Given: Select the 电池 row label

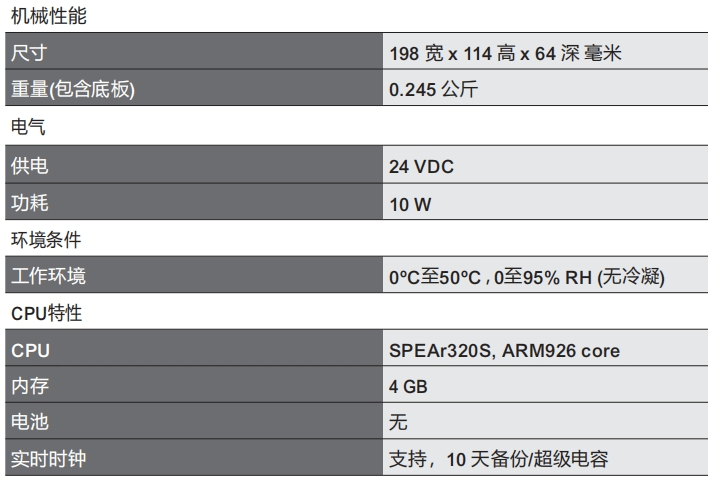Looking at the screenshot, I should [30, 422].
